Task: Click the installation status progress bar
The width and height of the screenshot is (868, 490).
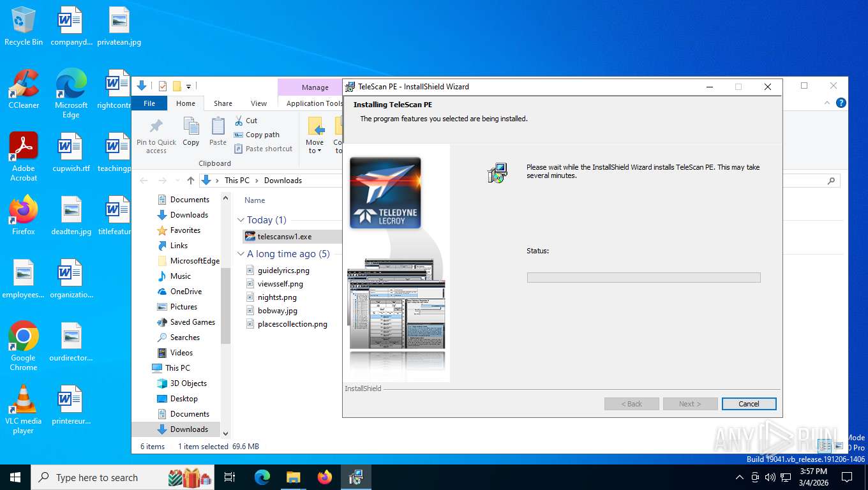Action: [643, 278]
